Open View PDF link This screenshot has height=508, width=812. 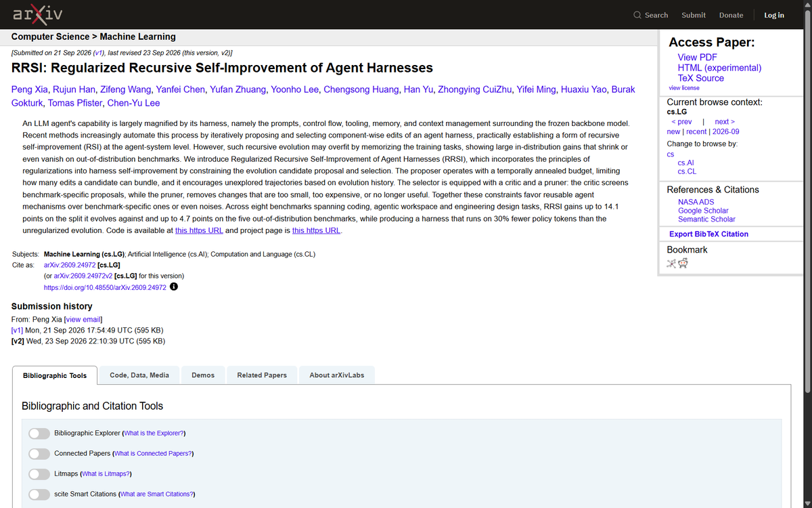click(x=697, y=58)
